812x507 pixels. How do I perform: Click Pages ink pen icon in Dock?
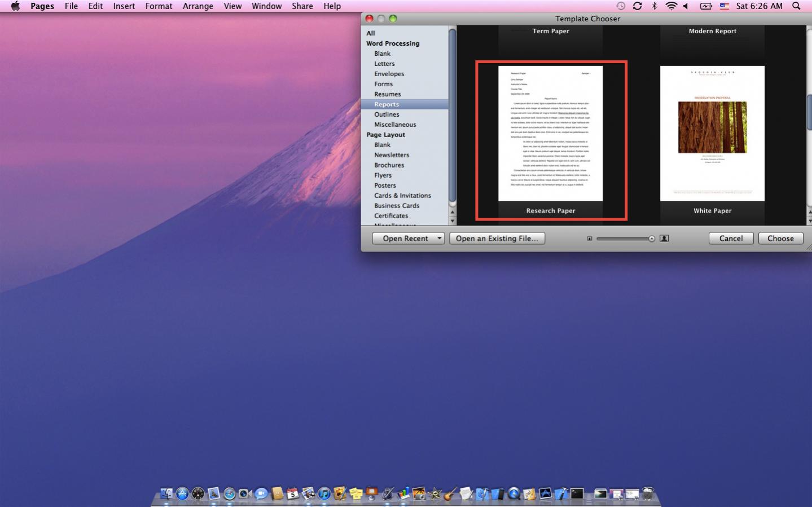tap(387, 494)
